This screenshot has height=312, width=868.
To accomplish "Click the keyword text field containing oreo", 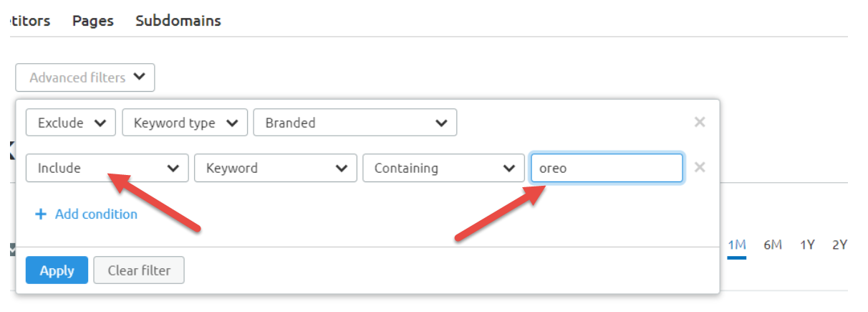I will [607, 168].
